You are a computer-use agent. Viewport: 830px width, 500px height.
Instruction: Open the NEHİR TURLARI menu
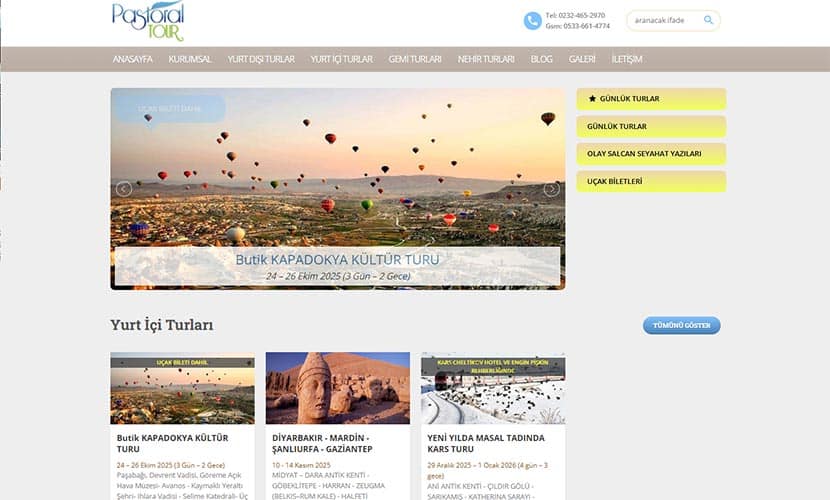coord(486,59)
